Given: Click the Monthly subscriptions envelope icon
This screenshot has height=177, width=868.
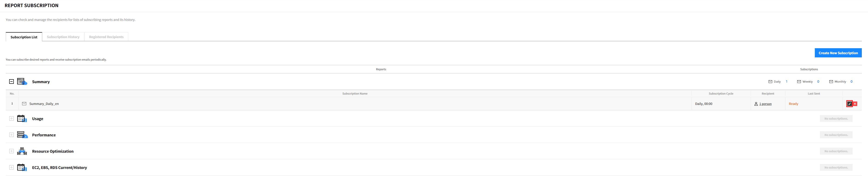Looking at the screenshot, I should point(831,81).
